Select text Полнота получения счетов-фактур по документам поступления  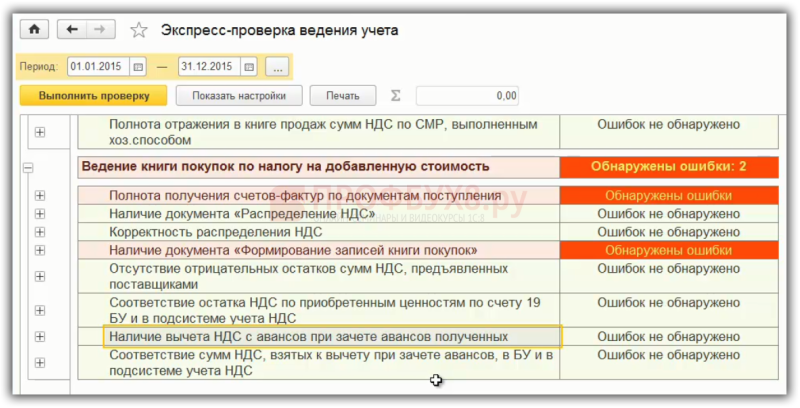pyautogui.click(x=305, y=196)
